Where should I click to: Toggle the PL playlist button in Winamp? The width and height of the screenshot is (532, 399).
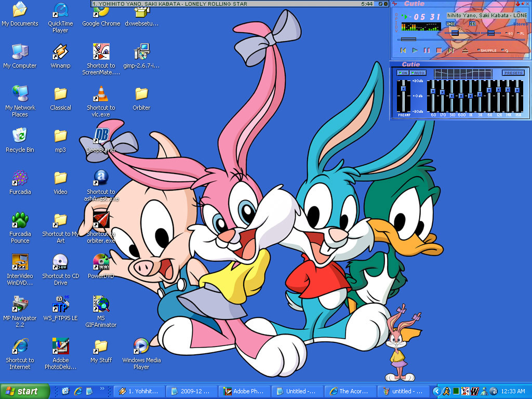pos(521,34)
